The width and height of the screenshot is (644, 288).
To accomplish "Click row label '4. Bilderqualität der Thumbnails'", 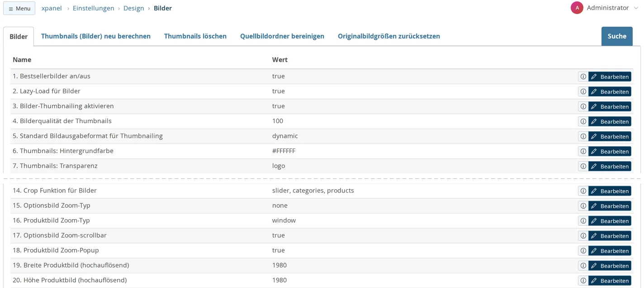I will [x=62, y=121].
